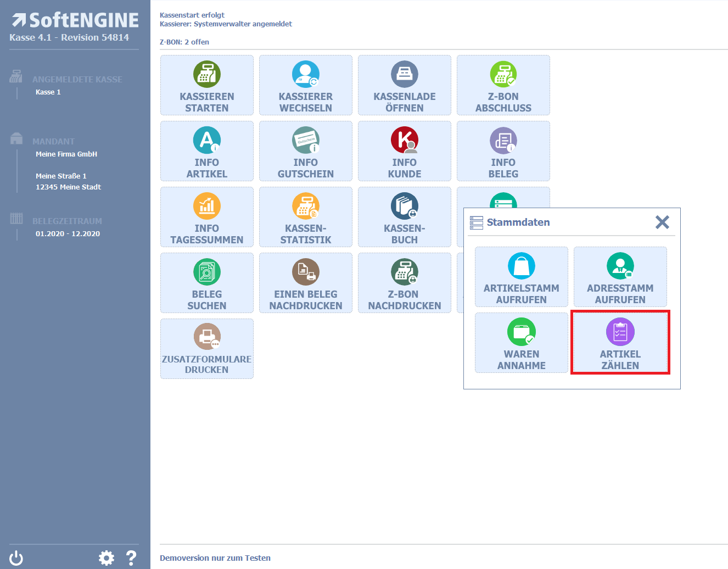Click the Kassieren Starten cash register icon
Image resolution: width=728 pixels, height=569 pixels.
point(207,74)
